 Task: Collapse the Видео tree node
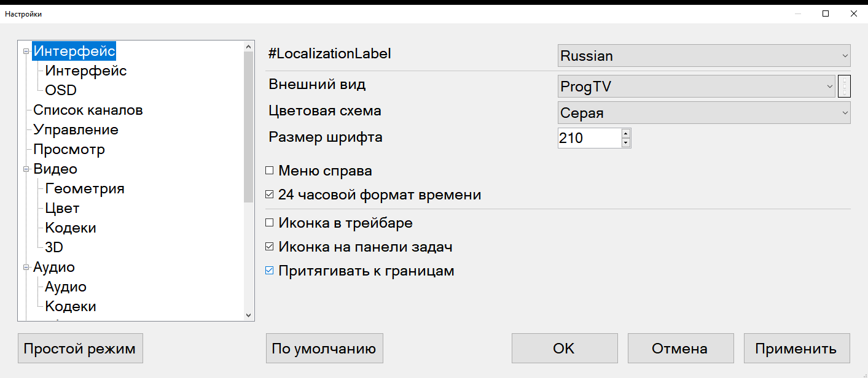pyautogui.click(x=26, y=169)
